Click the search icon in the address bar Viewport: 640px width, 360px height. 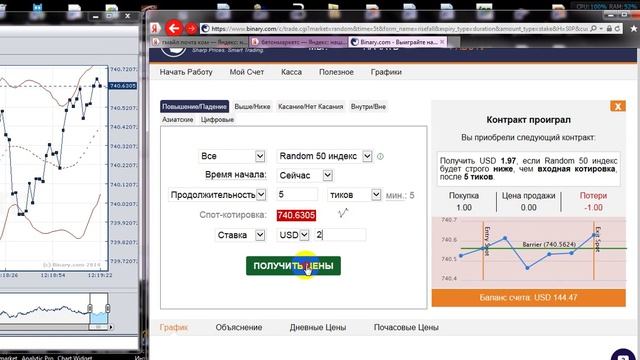click(593, 29)
